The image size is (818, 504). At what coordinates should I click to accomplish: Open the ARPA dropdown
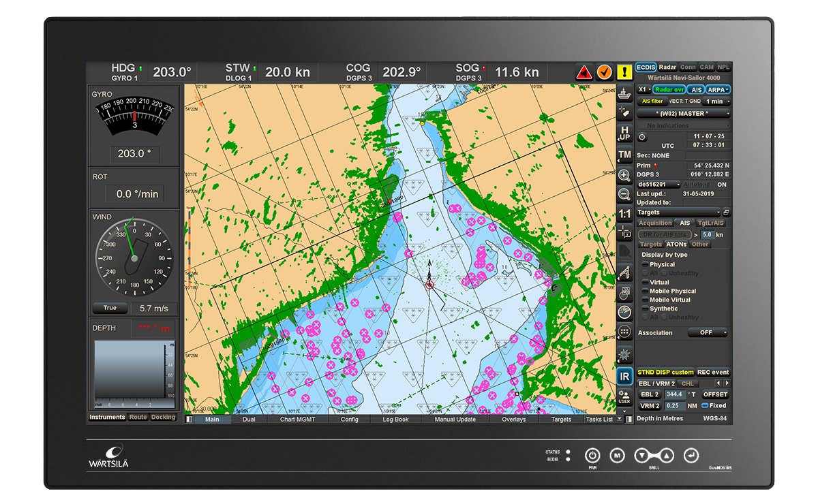point(718,89)
